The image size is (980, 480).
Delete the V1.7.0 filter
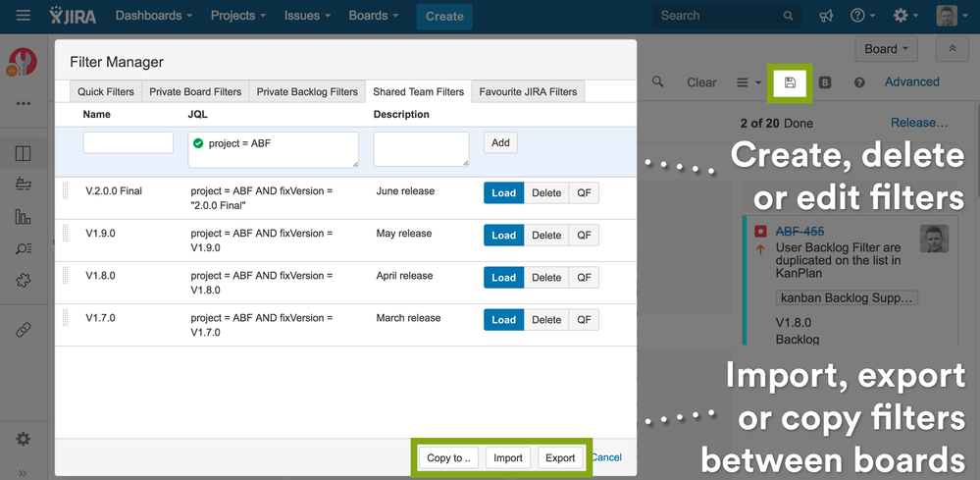[546, 319]
